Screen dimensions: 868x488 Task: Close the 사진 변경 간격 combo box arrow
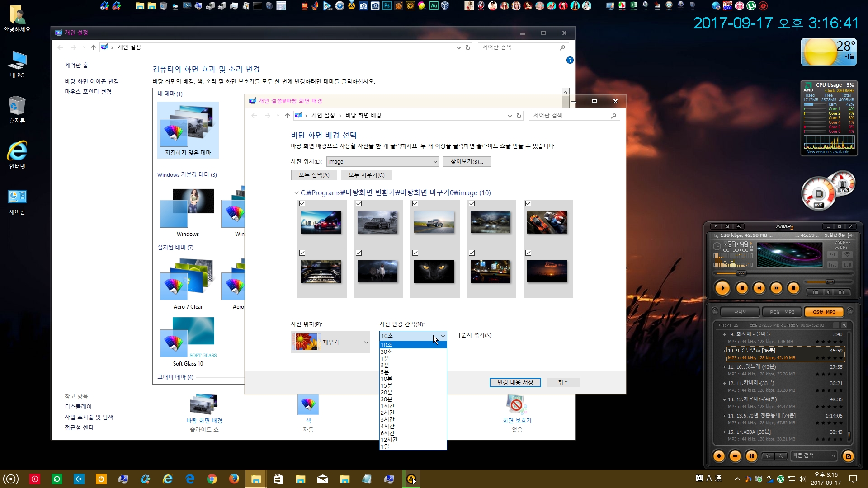pyautogui.click(x=443, y=336)
